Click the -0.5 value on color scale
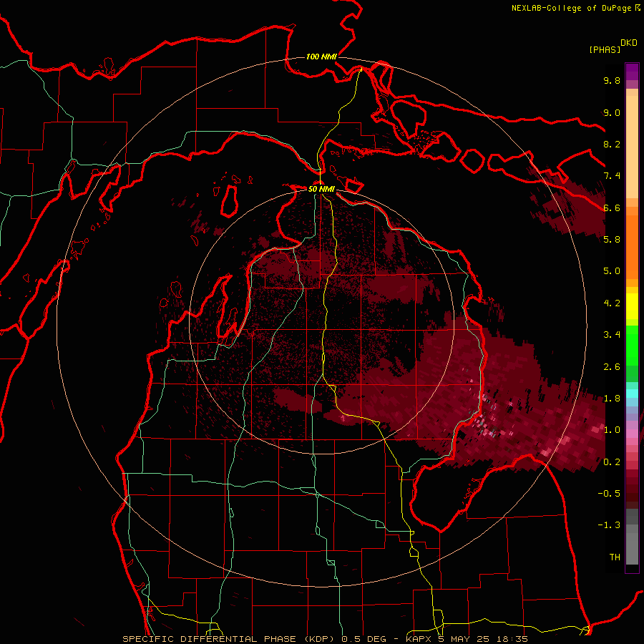The width and height of the screenshot is (644, 644). point(609,493)
